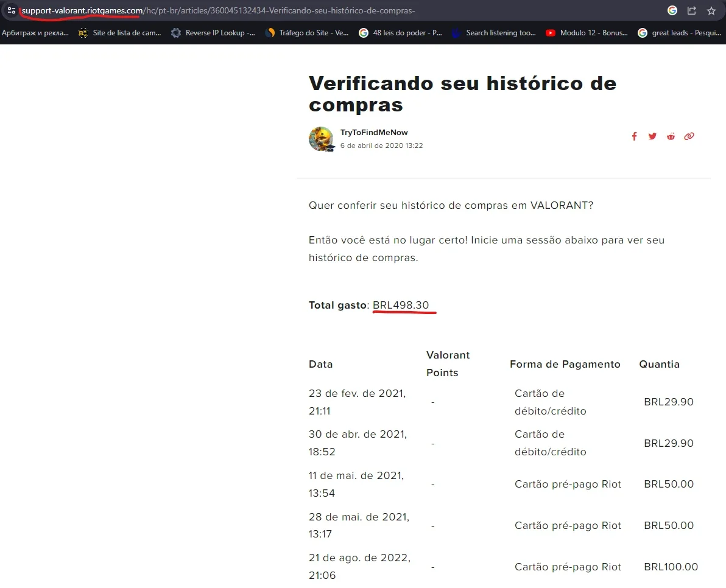Screen dimensions: 726x588
Task: Click the article title Verificando seu histórico de compras
Action: coord(462,94)
